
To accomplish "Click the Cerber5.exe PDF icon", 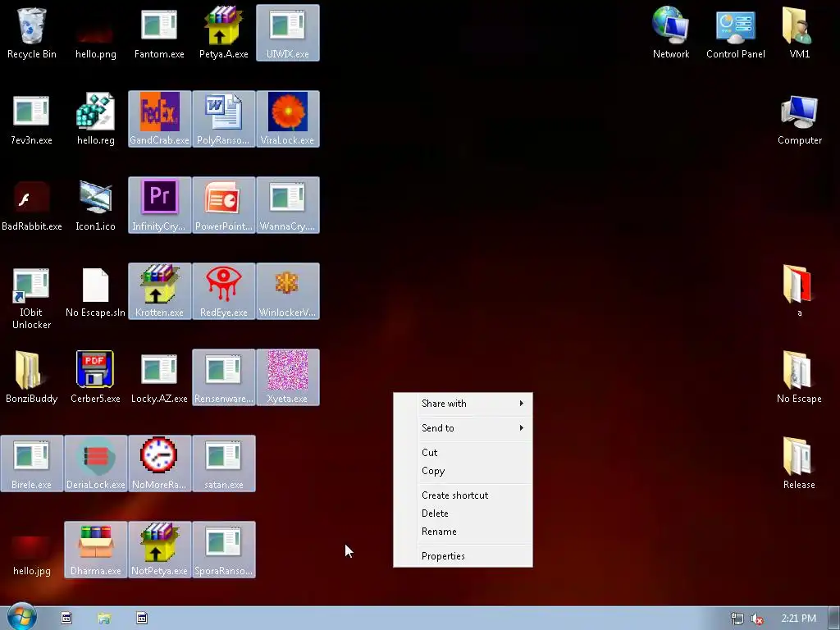I will pos(95,377).
